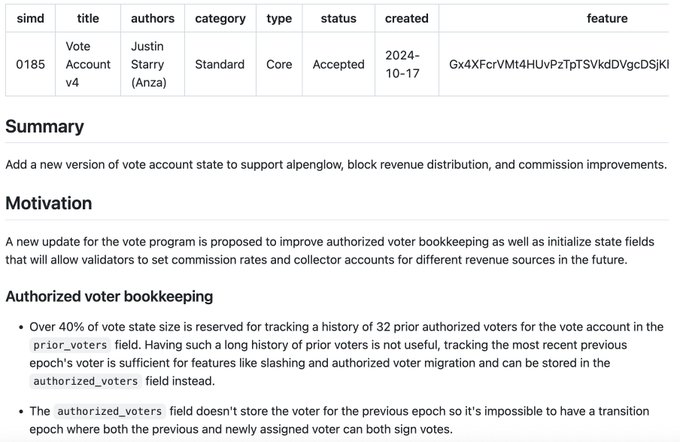Image resolution: width=680 pixels, height=442 pixels.
Task: Click the "created" column header
Action: coord(406,18)
